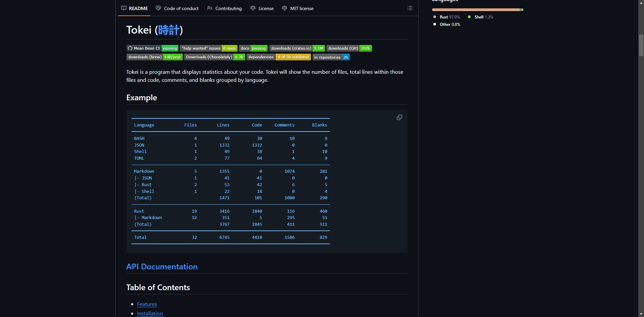Click the help wanted issues badge
This screenshot has width=644, height=317.
[x=209, y=48]
